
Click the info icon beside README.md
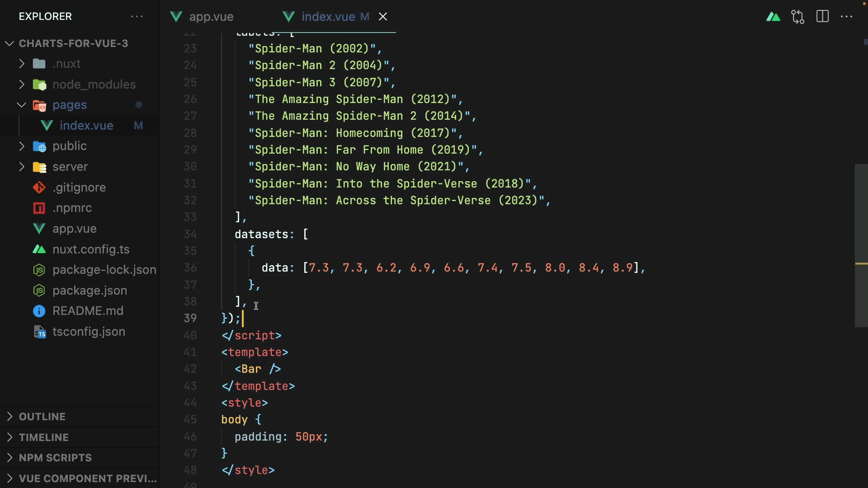coord(39,311)
